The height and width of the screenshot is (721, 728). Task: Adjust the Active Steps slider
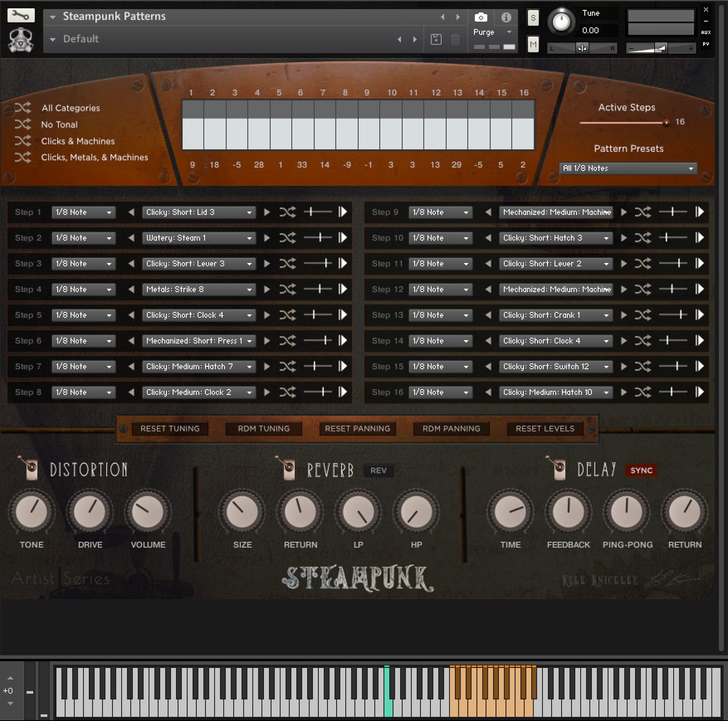(625, 122)
